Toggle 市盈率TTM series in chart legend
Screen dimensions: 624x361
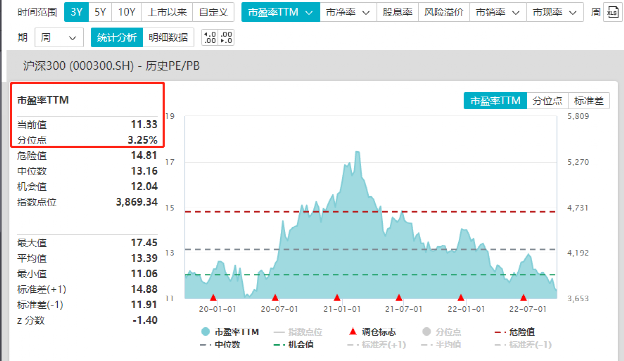click(x=230, y=332)
